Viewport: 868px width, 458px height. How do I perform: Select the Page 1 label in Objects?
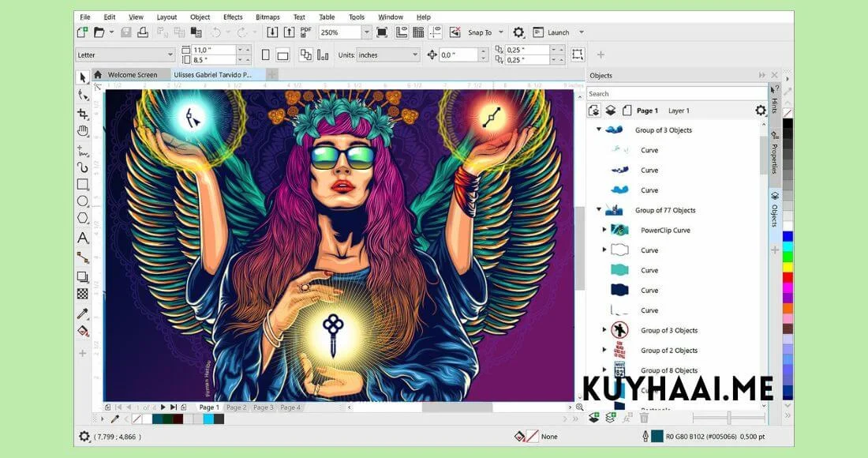(x=647, y=111)
